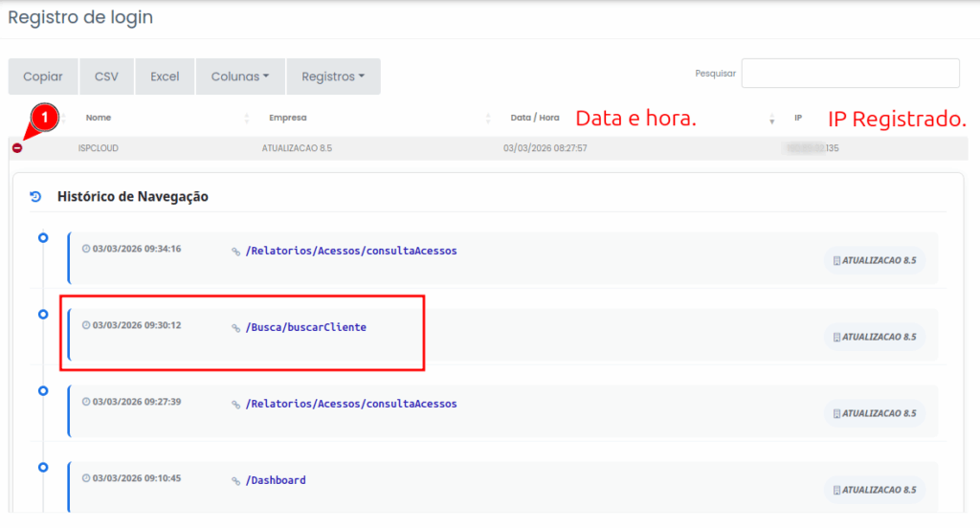Click the link icon next to /Dashboard
Image resolution: width=980 pixels, height=528 pixels.
[236, 481]
